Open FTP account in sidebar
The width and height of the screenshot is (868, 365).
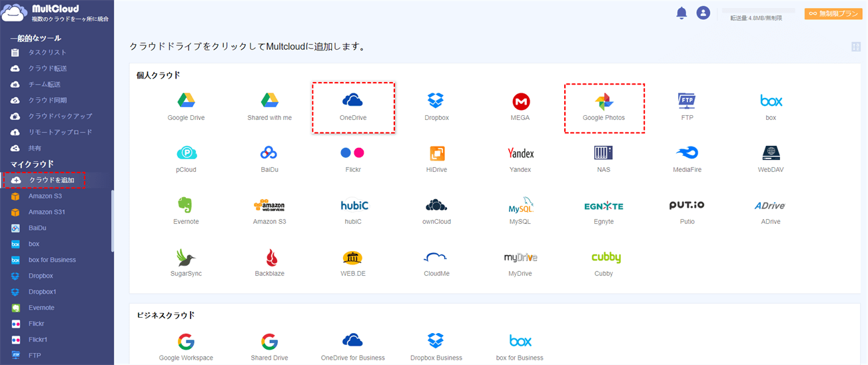[35, 356]
